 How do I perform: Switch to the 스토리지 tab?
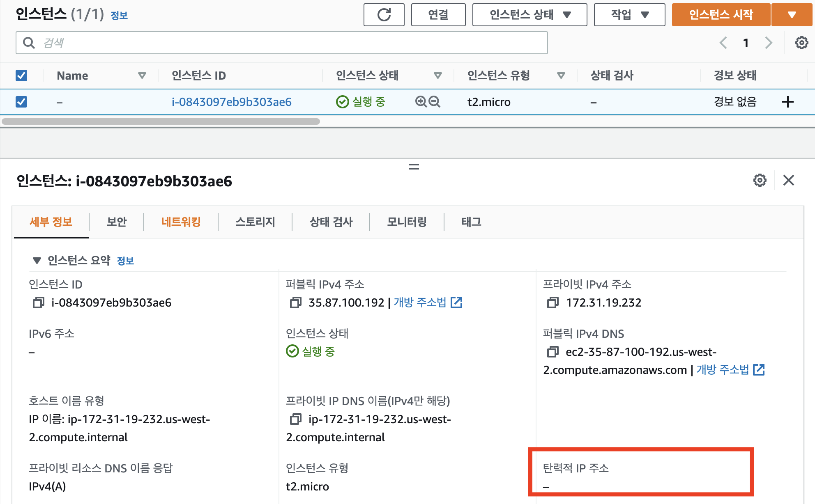click(255, 222)
